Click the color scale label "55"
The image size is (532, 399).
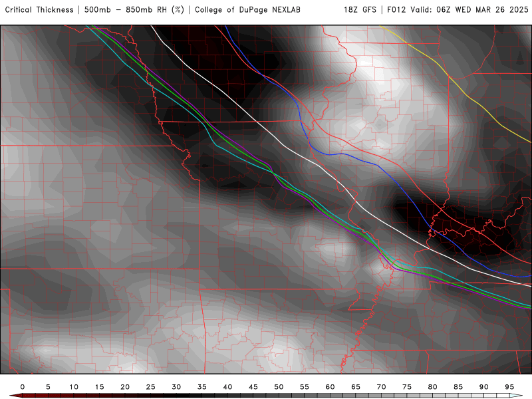click(305, 387)
